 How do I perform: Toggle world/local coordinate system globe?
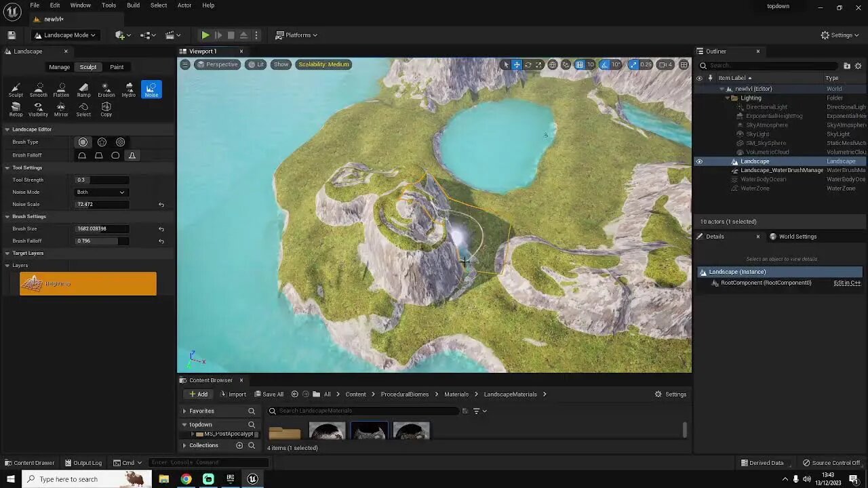pyautogui.click(x=553, y=64)
